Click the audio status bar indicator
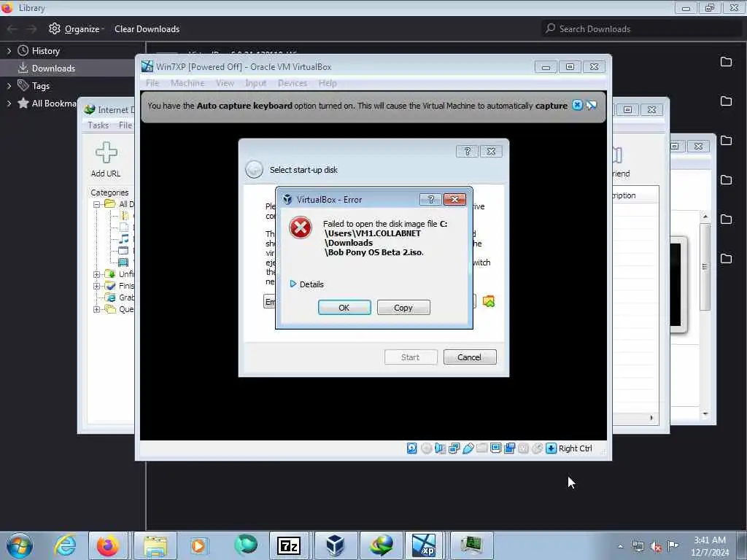This screenshot has height=560, width=747. [x=440, y=448]
